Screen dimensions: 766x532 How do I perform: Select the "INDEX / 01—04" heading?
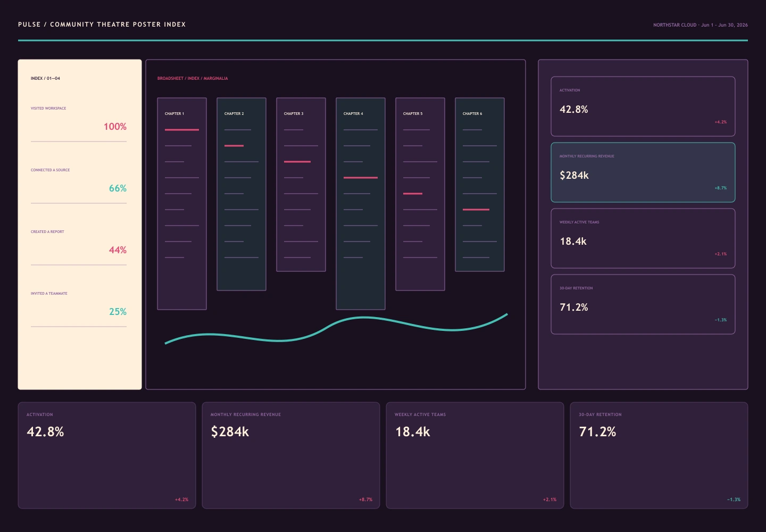tap(45, 78)
